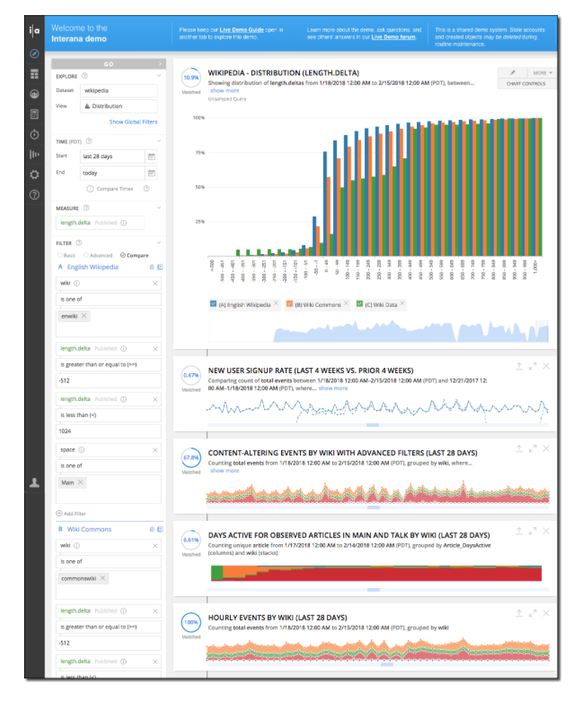Open the MORE dropdown menu
This screenshot has height=701, width=588.
(542, 72)
